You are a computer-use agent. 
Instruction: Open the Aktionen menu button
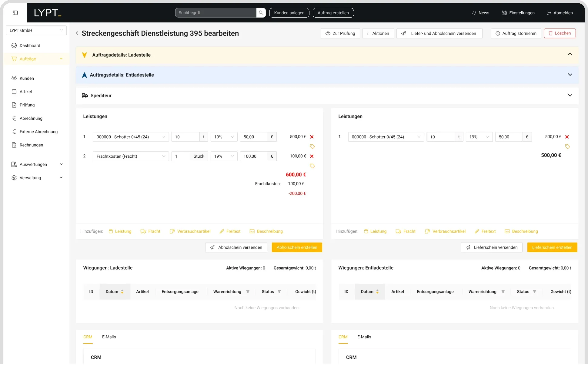(x=378, y=33)
